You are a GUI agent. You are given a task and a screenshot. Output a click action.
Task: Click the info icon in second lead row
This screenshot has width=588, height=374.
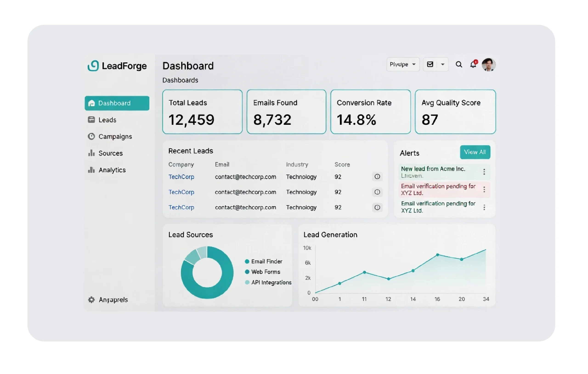(377, 192)
